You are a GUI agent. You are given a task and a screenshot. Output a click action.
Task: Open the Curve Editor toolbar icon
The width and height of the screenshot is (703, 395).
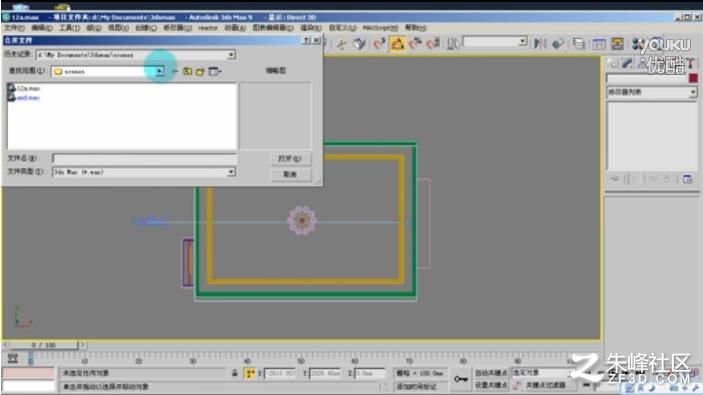click(599, 43)
